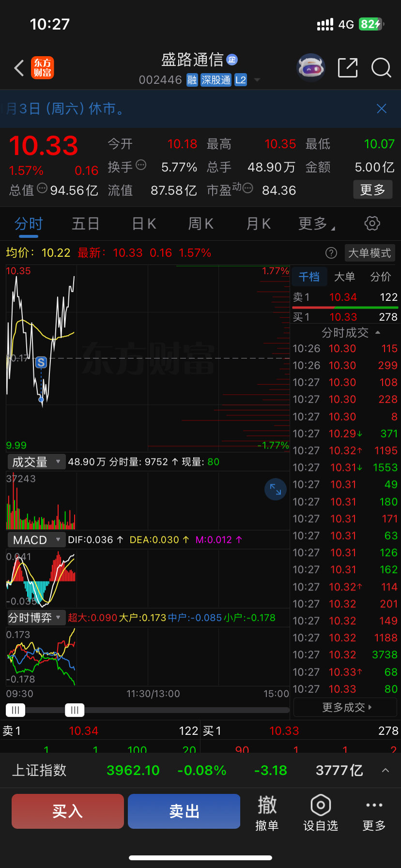Tap the 卖1 10.34 order row
401x868 pixels.
[x=345, y=297]
